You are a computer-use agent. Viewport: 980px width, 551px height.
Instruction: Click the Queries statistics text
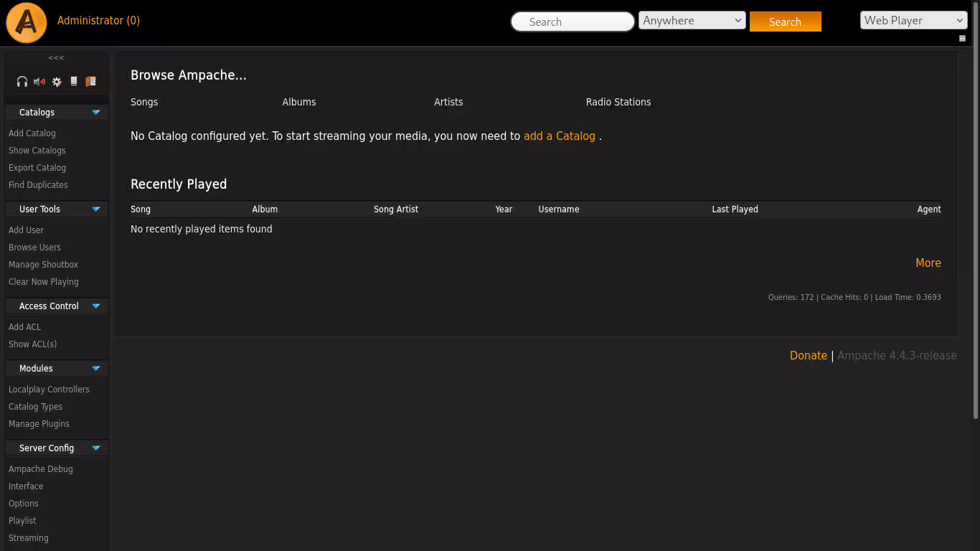coord(854,297)
